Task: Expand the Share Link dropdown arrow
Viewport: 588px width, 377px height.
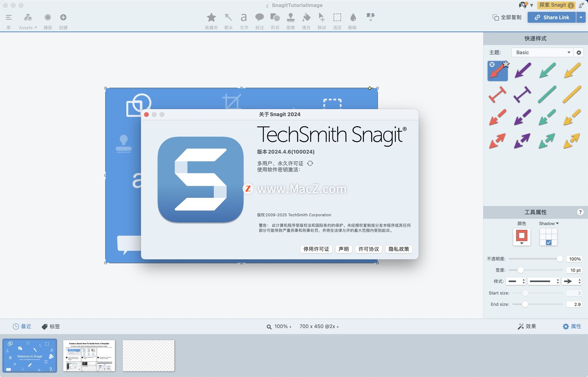Action: (x=581, y=17)
